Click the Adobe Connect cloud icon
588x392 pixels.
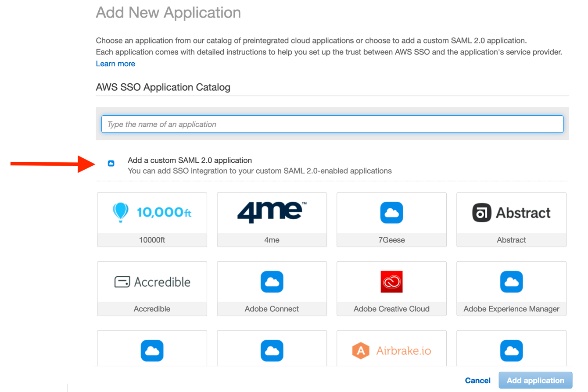tap(272, 282)
